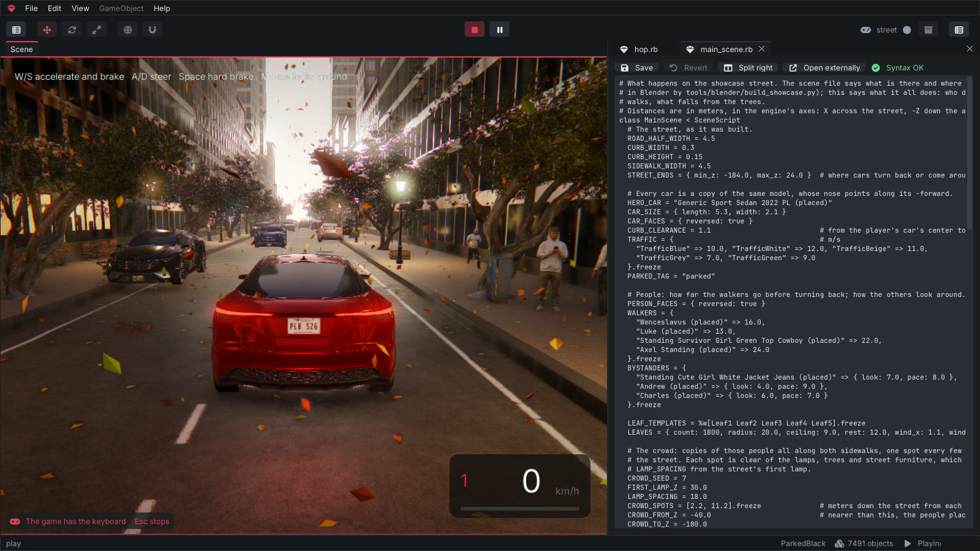Screen dimensions: 980x551
Task: Click the 'Esc stops' hint
Action: point(152,522)
